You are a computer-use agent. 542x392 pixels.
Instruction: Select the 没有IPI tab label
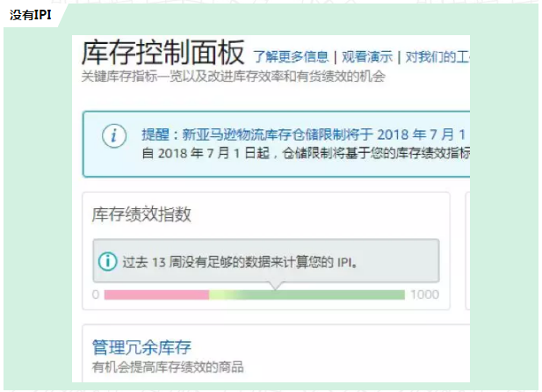coord(31,15)
